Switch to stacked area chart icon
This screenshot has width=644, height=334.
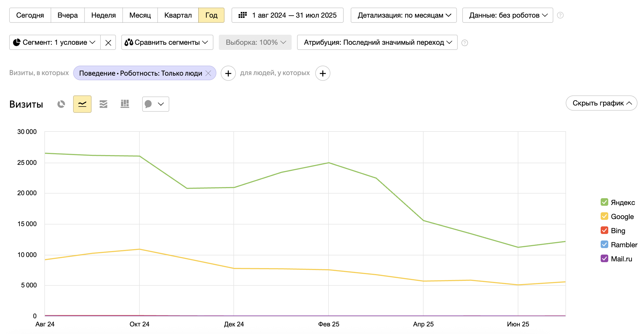pyautogui.click(x=103, y=104)
